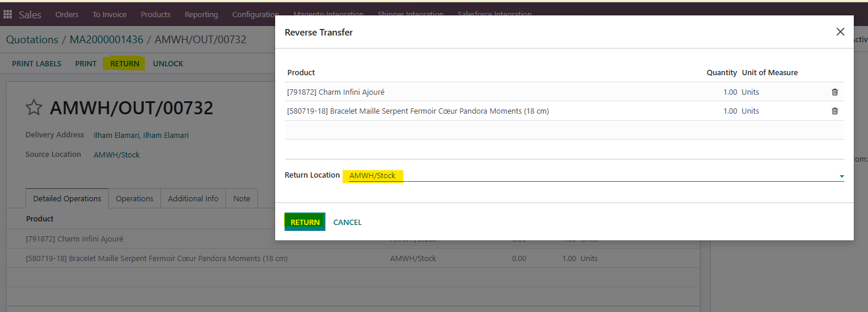Open the Orders menu

pyautogui.click(x=67, y=14)
